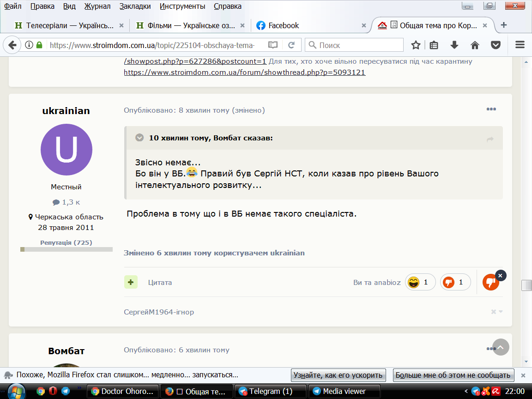Remove the thumbs-down reaction via its X badge
The width and height of the screenshot is (532, 399).
[x=501, y=276]
